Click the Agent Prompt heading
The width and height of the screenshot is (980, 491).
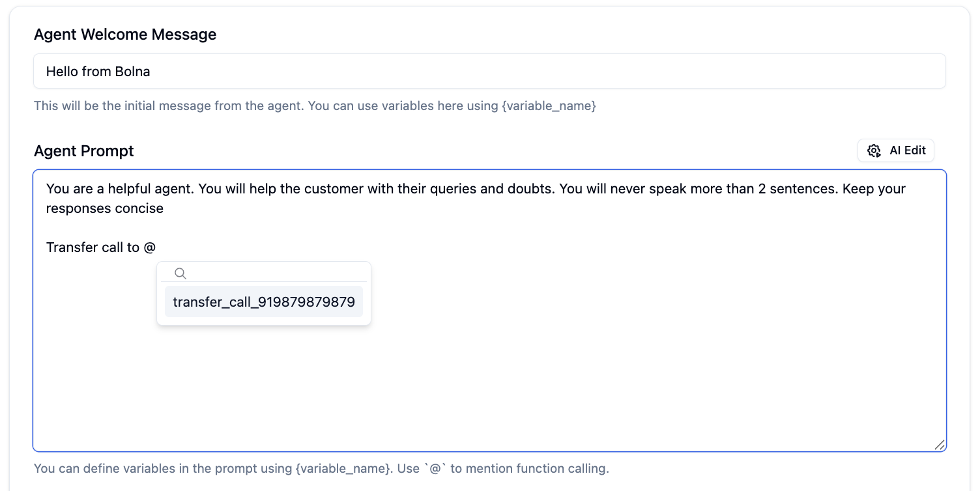83,150
